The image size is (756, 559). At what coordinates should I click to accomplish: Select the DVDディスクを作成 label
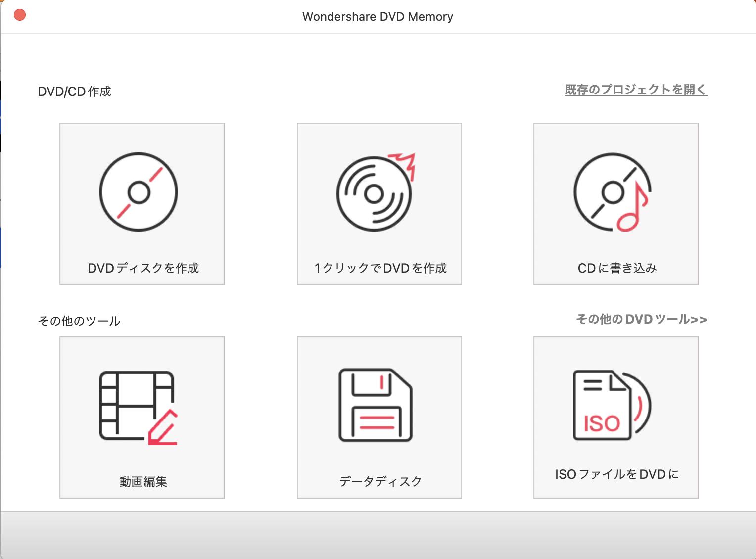[x=143, y=268]
